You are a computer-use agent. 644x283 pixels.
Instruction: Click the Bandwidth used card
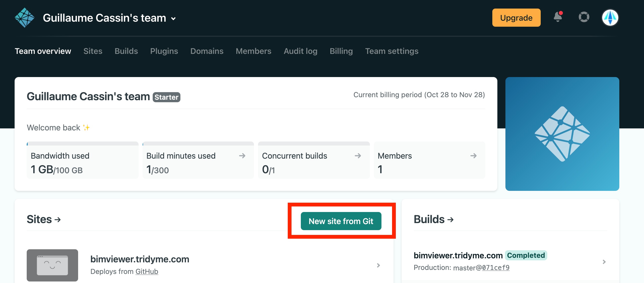(83, 160)
